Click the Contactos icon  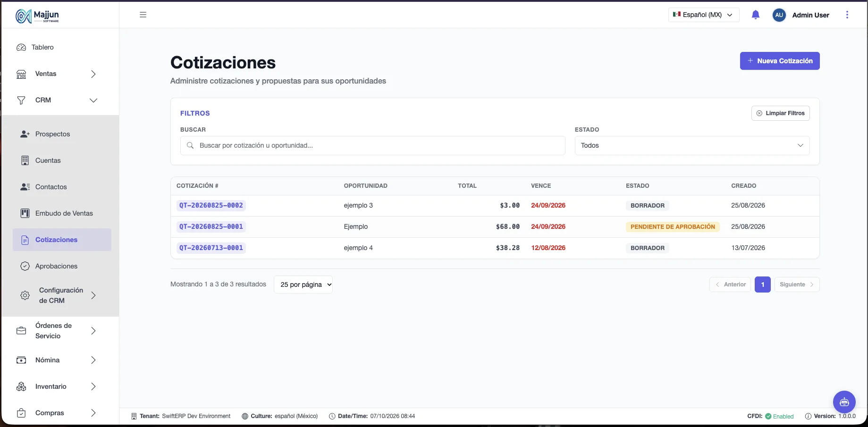[x=25, y=187]
